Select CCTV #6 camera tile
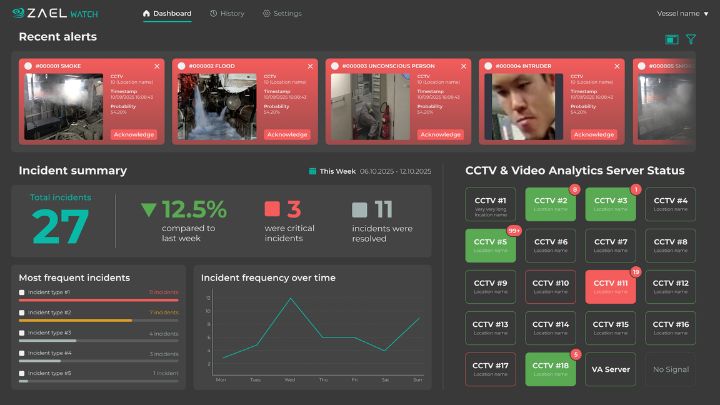 point(550,246)
